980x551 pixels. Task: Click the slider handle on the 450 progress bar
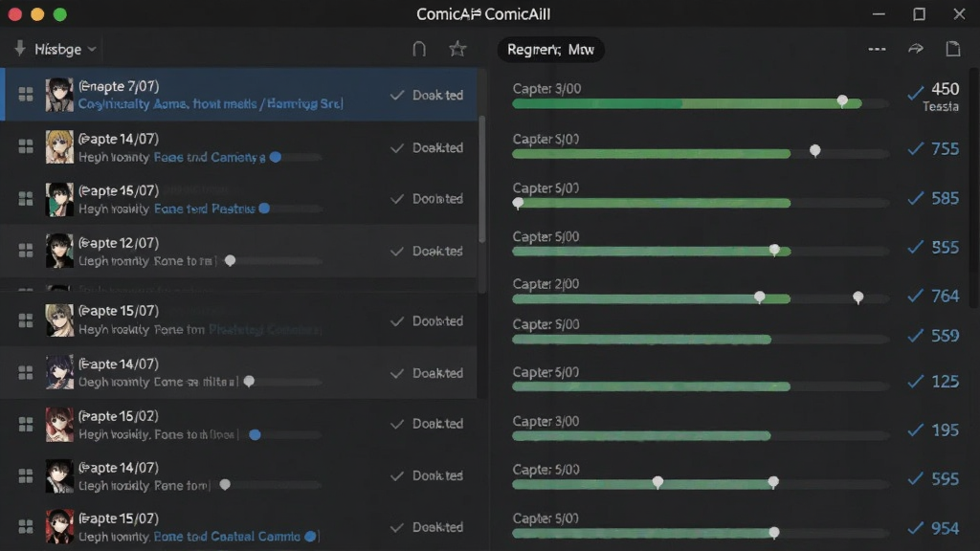click(842, 100)
